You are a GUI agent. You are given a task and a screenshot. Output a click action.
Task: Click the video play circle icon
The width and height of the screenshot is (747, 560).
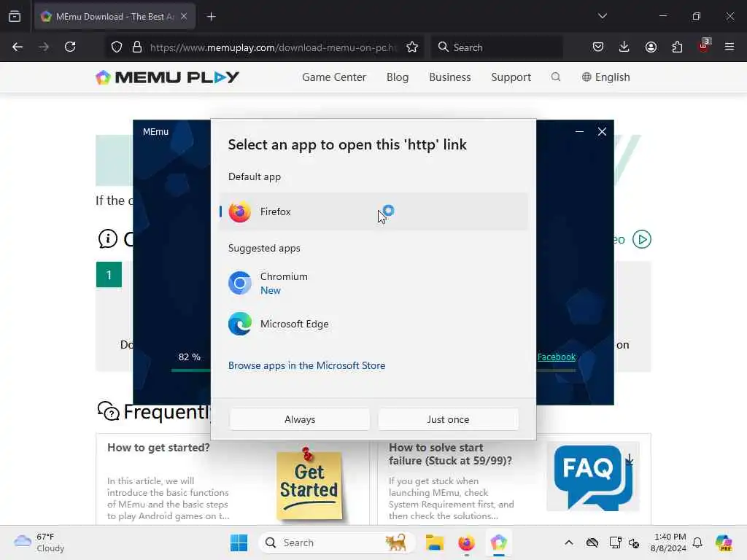point(642,239)
